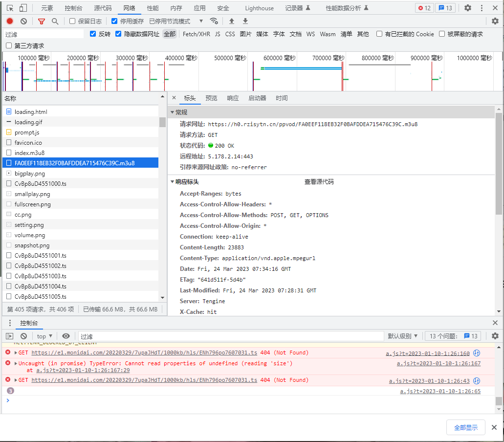Filter requests by Fetch/XHR
The image size is (504, 442).
point(197,34)
